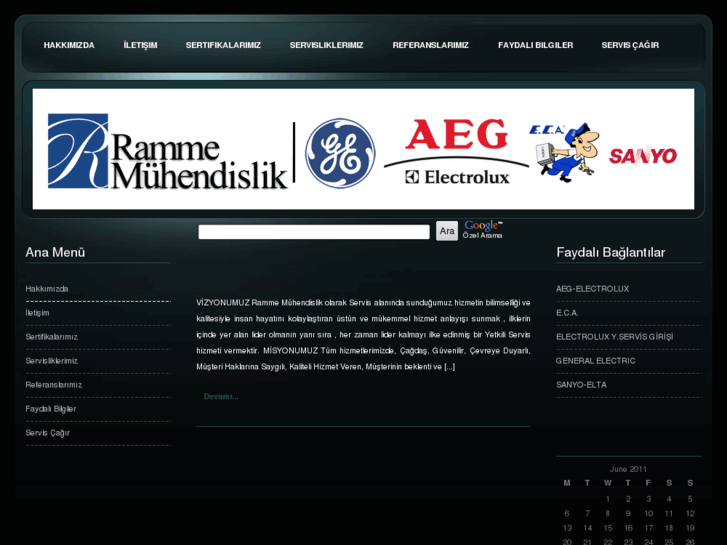Open Servis Çağır in Ana Menü sidebar
727x545 pixels.
[48, 433]
